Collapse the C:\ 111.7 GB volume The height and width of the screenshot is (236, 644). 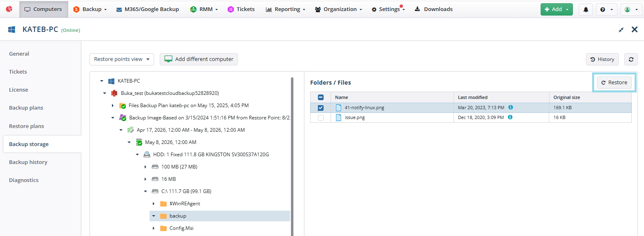point(145,191)
